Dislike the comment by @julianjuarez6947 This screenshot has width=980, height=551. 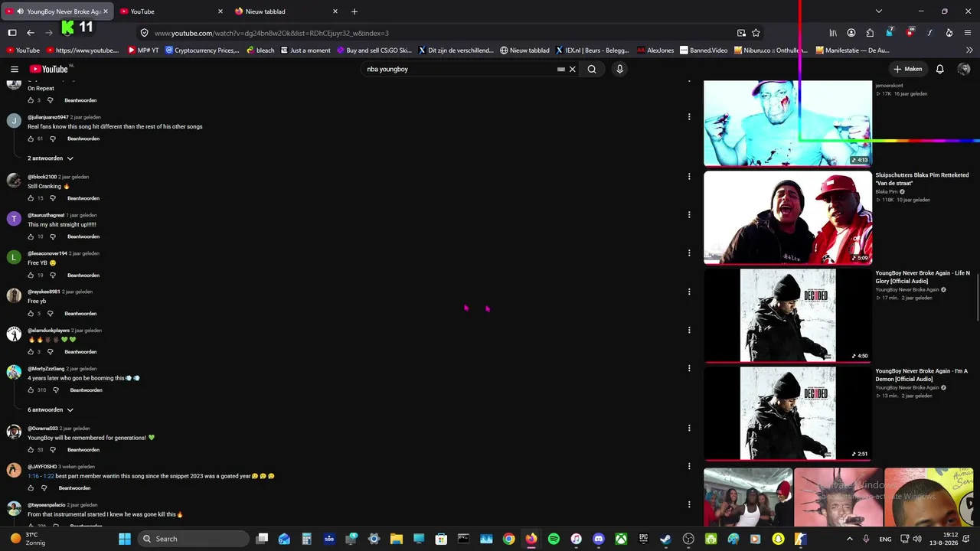pyautogui.click(x=53, y=139)
